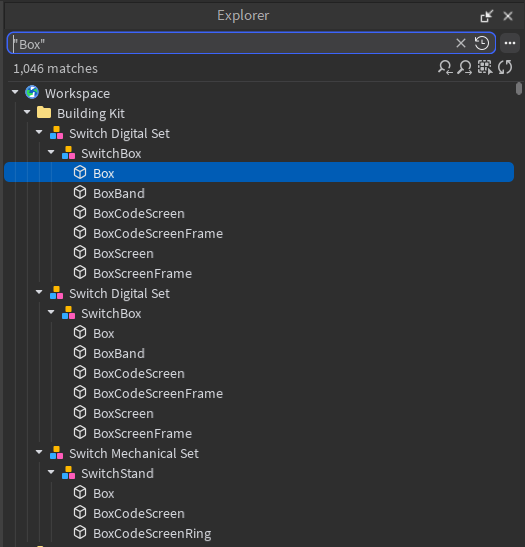Clear the Explorer search field text

[x=461, y=43]
